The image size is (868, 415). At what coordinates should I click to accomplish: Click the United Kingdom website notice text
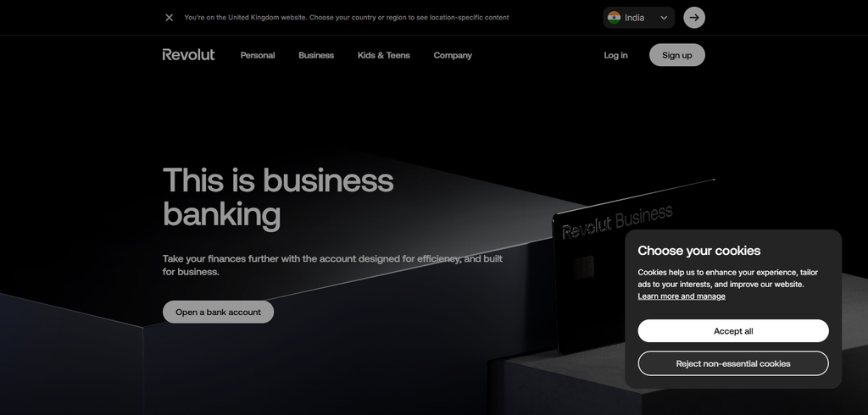pyautogui.click(x=347, y=18)
